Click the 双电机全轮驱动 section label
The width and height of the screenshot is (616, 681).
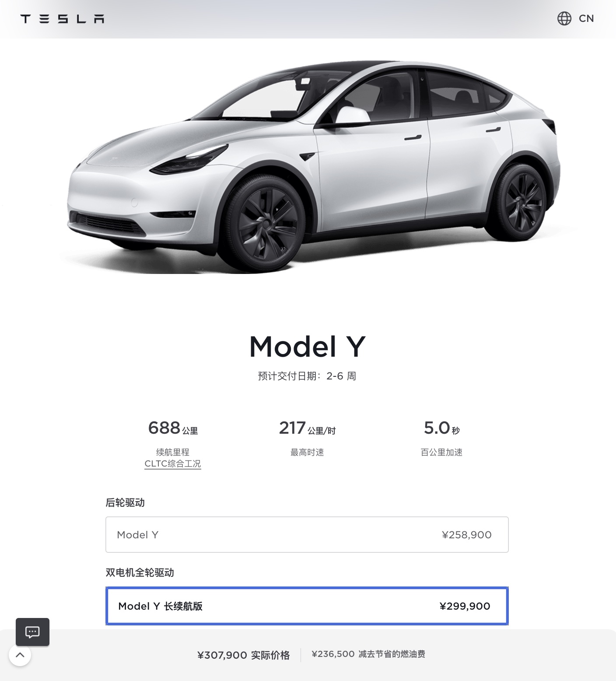(140, 572)
